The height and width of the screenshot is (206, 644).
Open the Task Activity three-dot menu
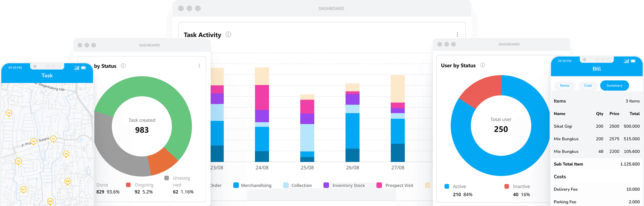[x=457, y=35]
